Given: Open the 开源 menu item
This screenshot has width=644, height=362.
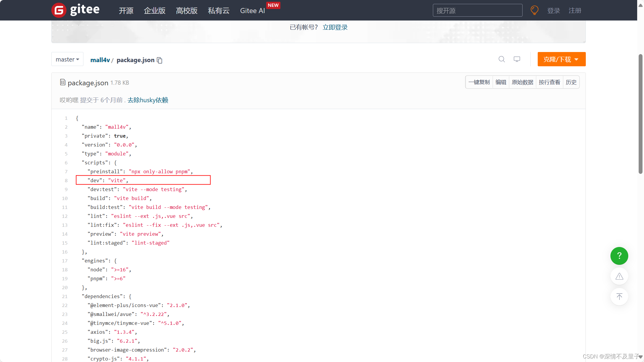Looking at the screenshot, I should [126, 11].
